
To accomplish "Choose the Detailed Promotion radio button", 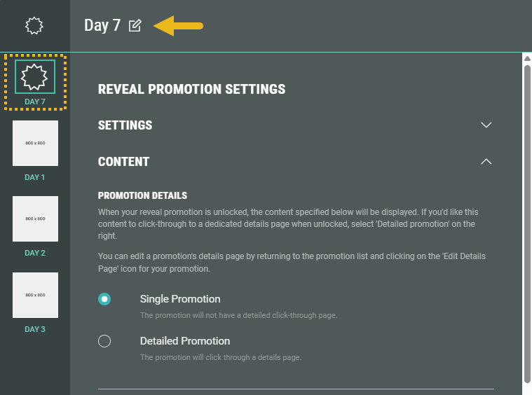I will pos(104,341).
